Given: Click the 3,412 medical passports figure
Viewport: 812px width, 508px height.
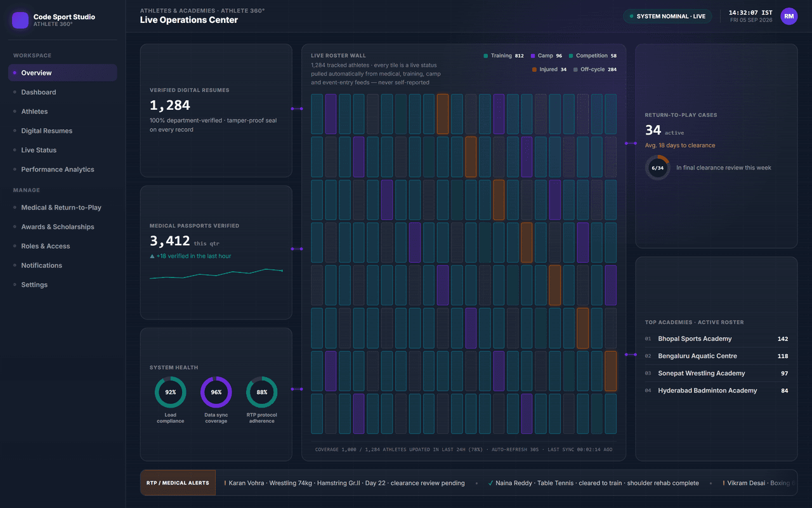Looking at the screenshot, I should [x=170, y=241].
